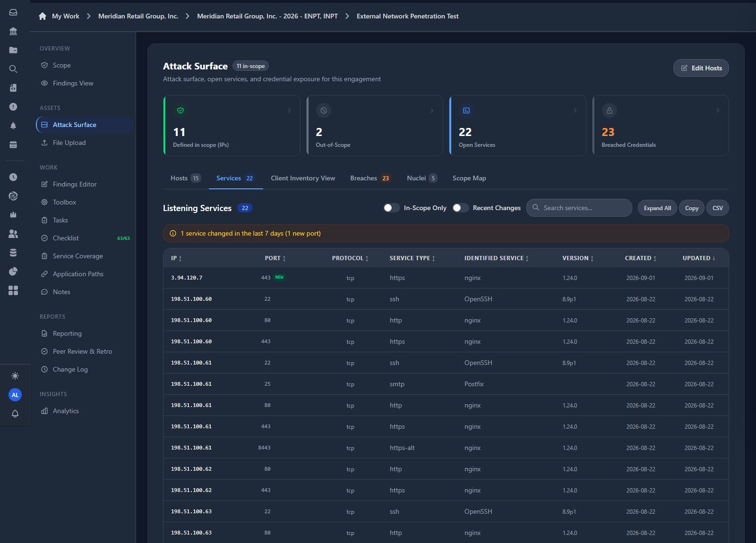
Task: Sort table by PROTOCOL column
Action: coord(350,258)
